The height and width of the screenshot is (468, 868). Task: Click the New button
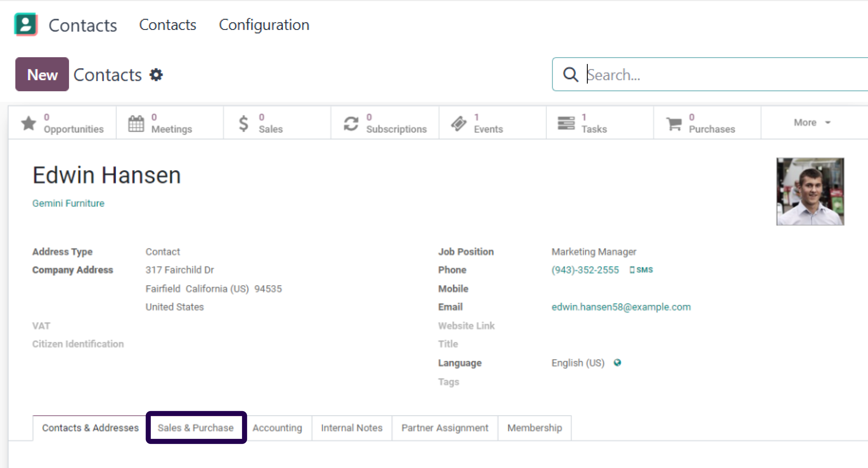[42, 74]
